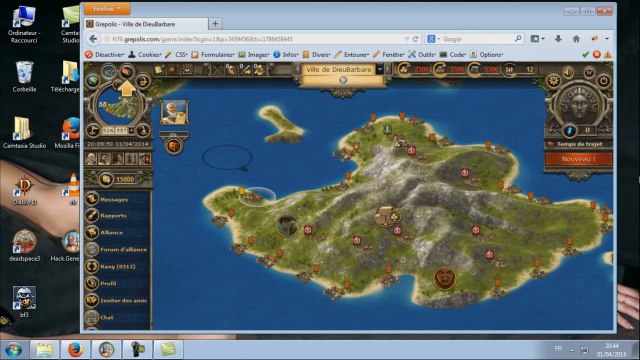The height and width of the screenshot is (360, 640).
Task: Click the population counter showing 12
Action: (520, 69)
